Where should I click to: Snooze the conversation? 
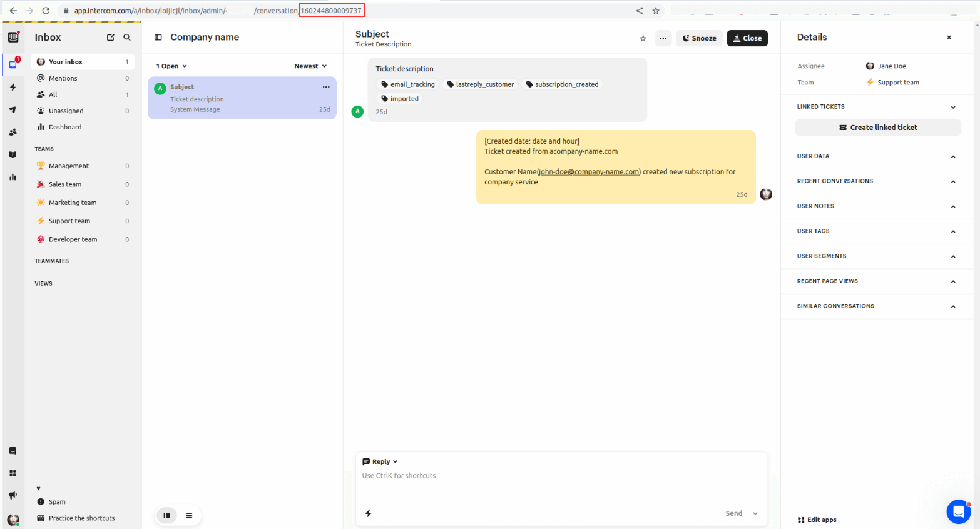pos(699,38)
